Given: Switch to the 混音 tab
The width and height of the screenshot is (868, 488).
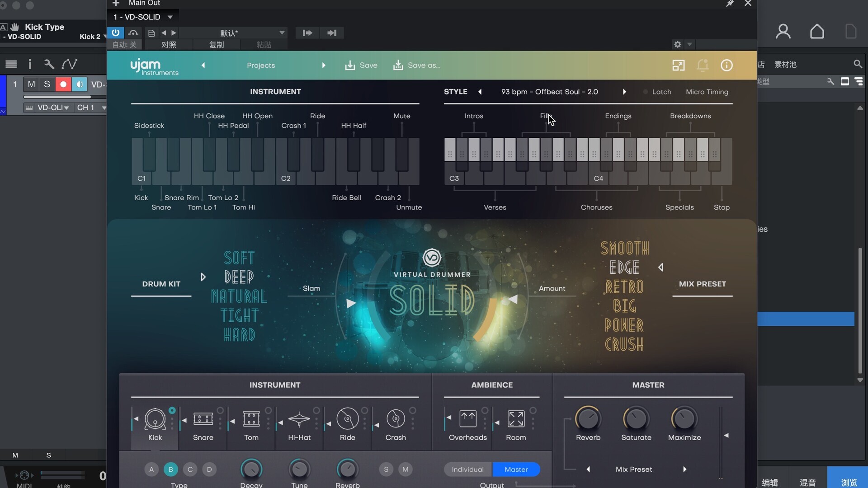Looking at the screenshot, I should click(x=808, y=482).
